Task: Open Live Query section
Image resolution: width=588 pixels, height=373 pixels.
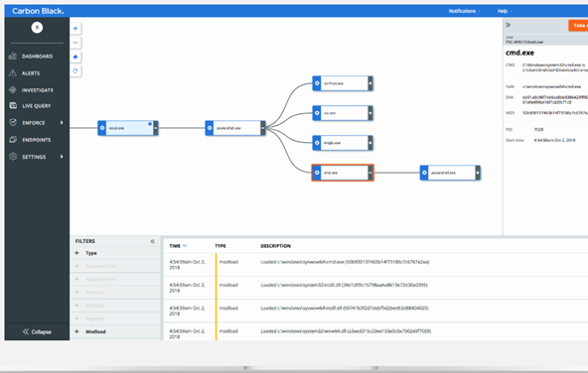Action: 37,106
